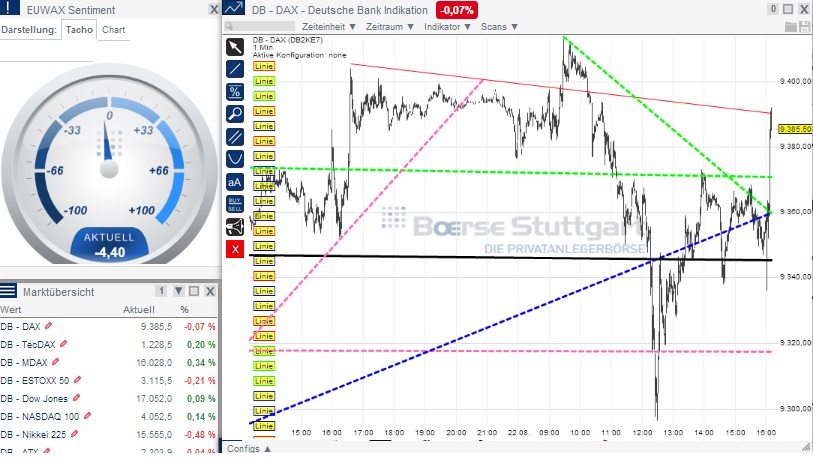The height and width of the screenshot is (461, 813).
Task: Select the DB - DAX row
Action: (108, 326)
